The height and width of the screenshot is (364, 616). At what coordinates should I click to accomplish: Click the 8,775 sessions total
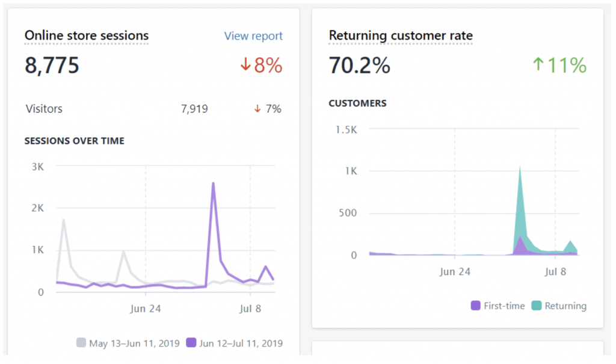[52, 65]
